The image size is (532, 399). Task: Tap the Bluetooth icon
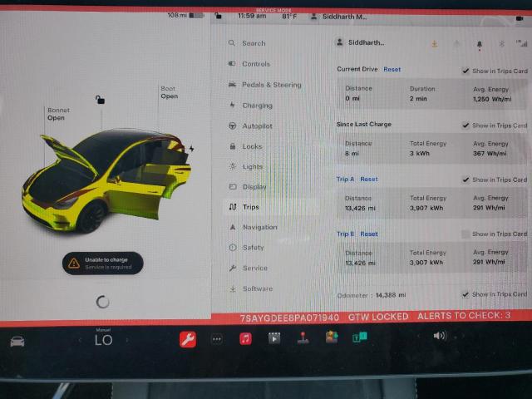click(x=501, y=44)
